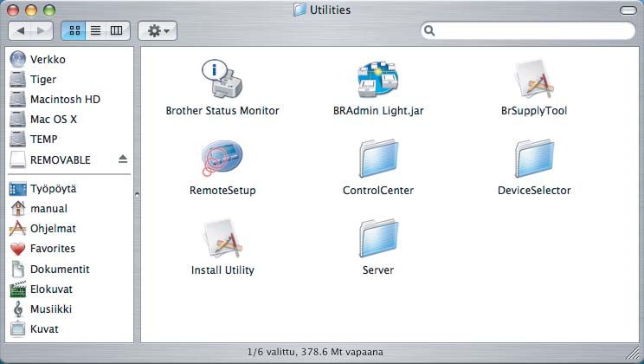Click the magnifying glass search icon
The height and width of the screenshot is (364, 644).
pos(429,31)
